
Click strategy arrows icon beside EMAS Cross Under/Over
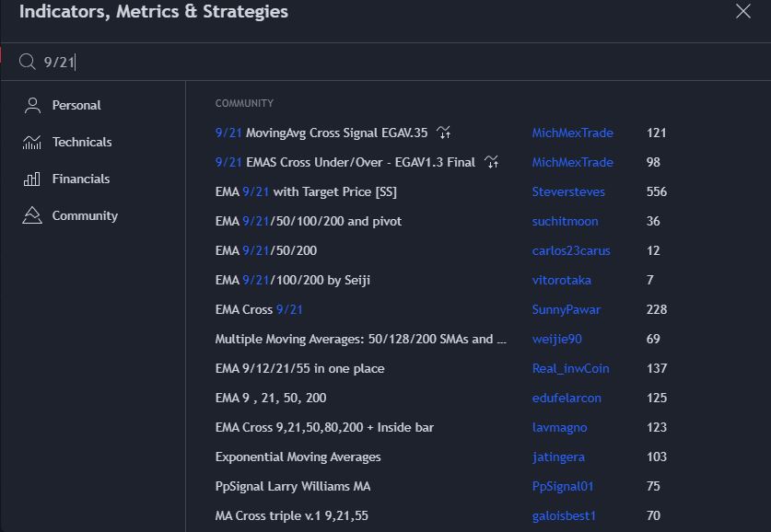(492, 162)
